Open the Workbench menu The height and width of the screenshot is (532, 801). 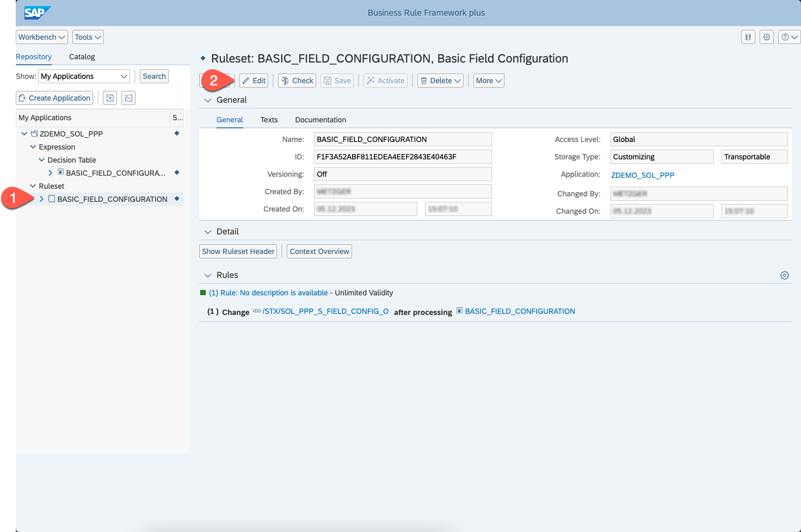42,37
